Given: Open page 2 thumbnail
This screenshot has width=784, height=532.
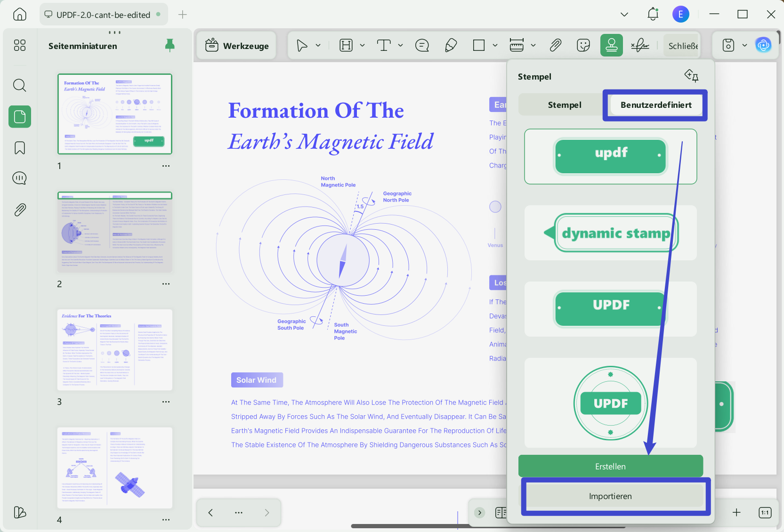Looking at the screenshot, I should click(x=115, y=232).
